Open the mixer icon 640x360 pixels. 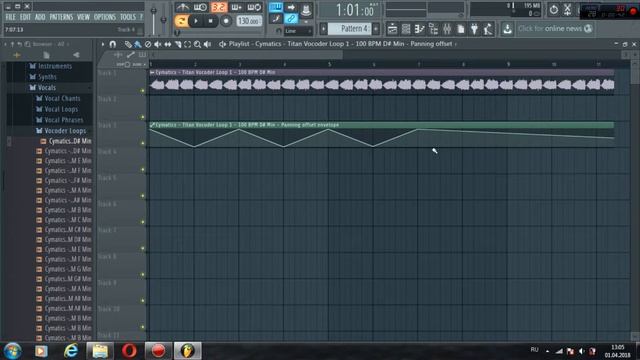click(447, 29)
